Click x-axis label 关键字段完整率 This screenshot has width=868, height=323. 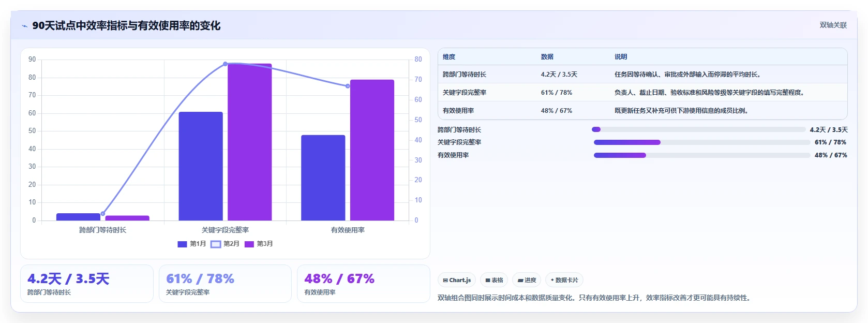pyautogui.click(x=225, y=230)
